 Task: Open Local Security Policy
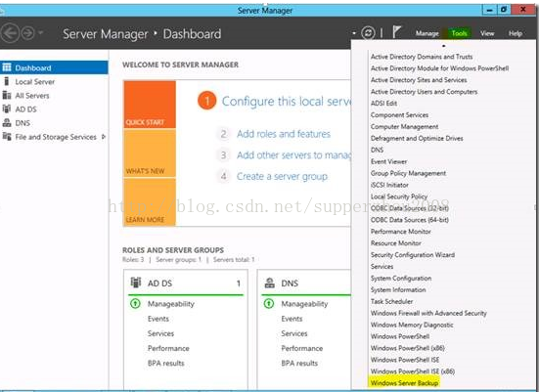pos(399,196)
